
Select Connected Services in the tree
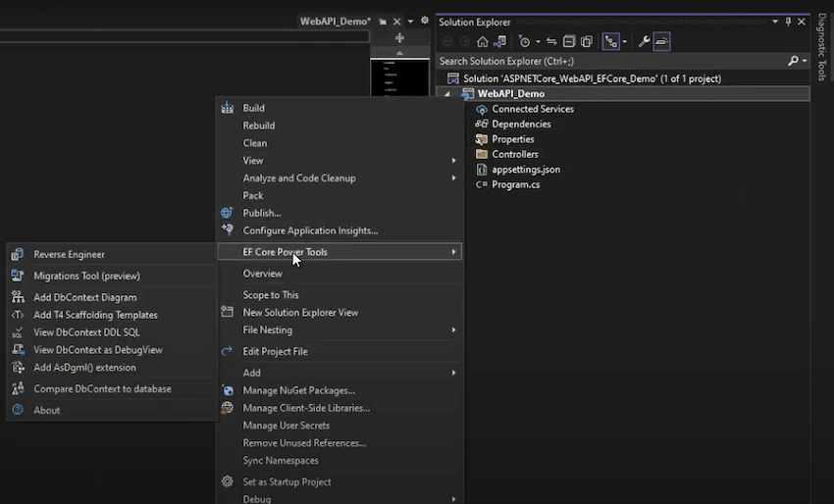(x=533, y=109)
